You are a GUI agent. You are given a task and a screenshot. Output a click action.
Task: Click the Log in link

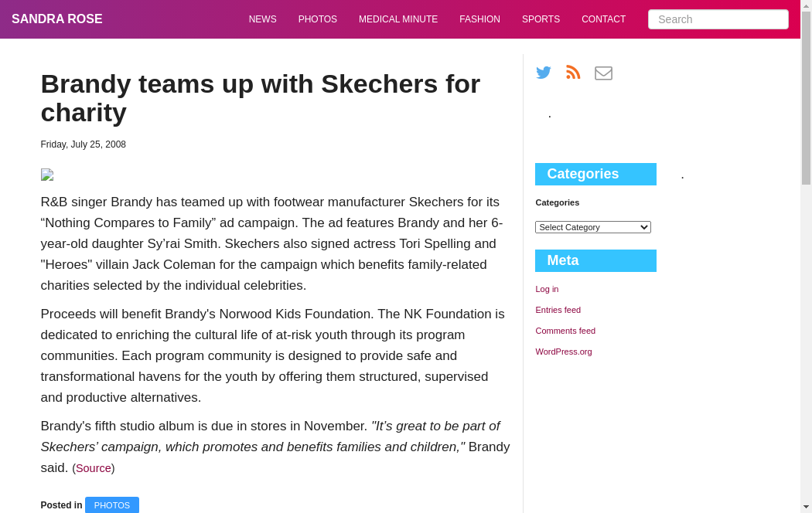pos(547,289)
